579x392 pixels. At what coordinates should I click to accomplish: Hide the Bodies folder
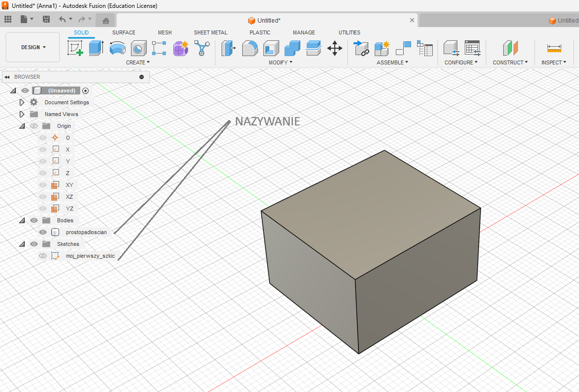(34, 220)
